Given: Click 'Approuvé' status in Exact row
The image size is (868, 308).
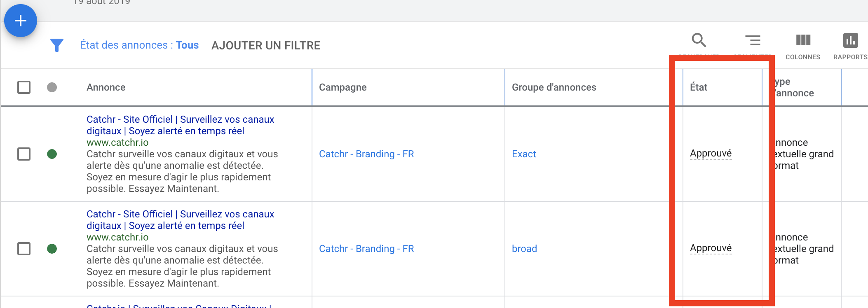Looking at the screenshot, I should point(711,154).
